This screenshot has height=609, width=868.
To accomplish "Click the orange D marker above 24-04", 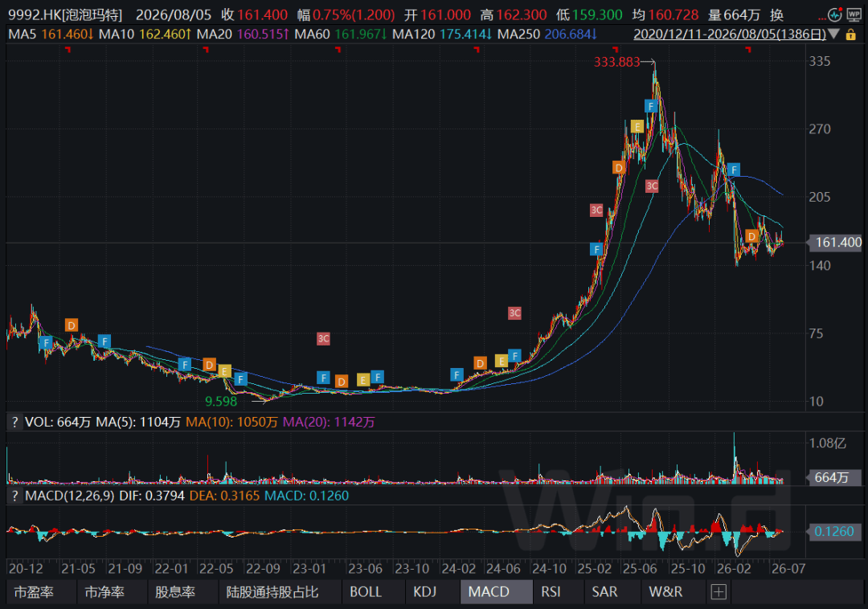I will pos(480,363).
